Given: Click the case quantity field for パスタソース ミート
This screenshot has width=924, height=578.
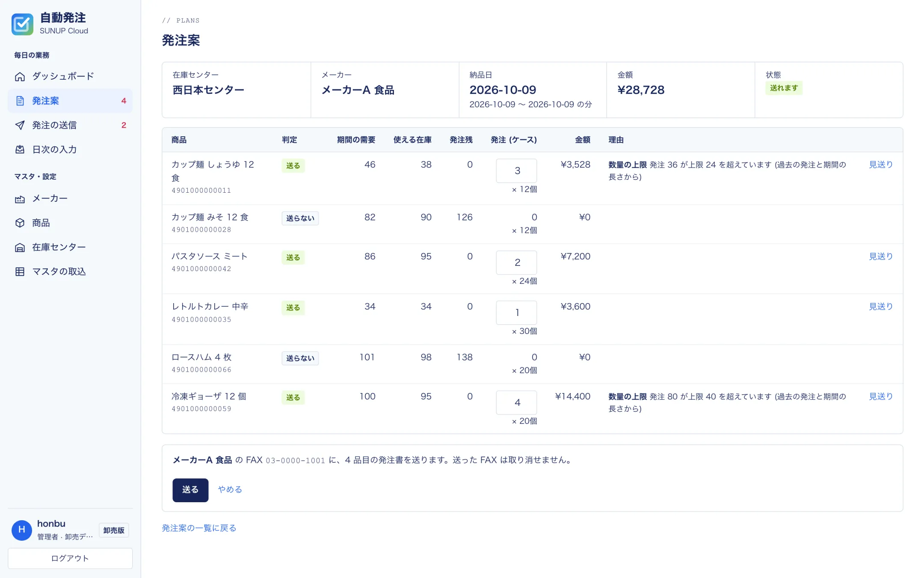Looking at the screenshot, I should point(516,262).
